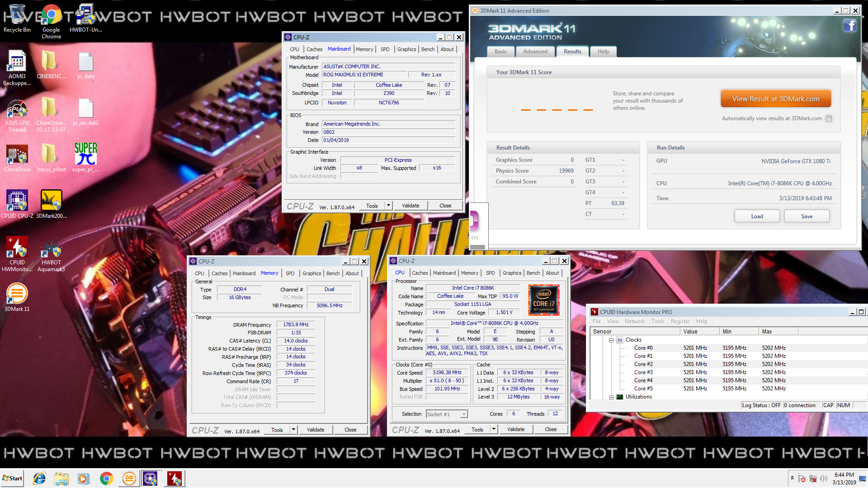Open the HWBOT-Un... desktop shortcut
Image resolution: width=868 pixels, height=488 pixels.
(85, 19)
